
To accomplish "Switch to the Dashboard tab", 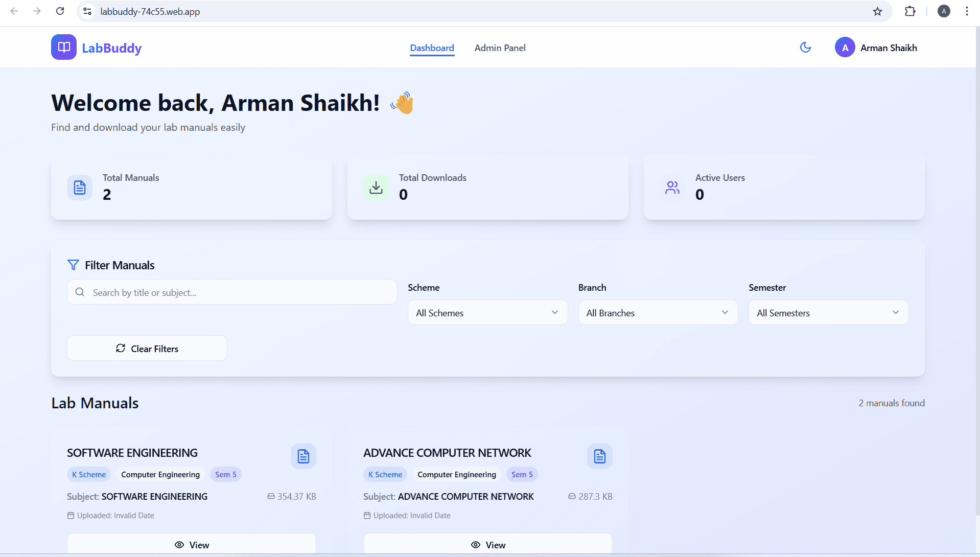I will [x=432, y=48].
